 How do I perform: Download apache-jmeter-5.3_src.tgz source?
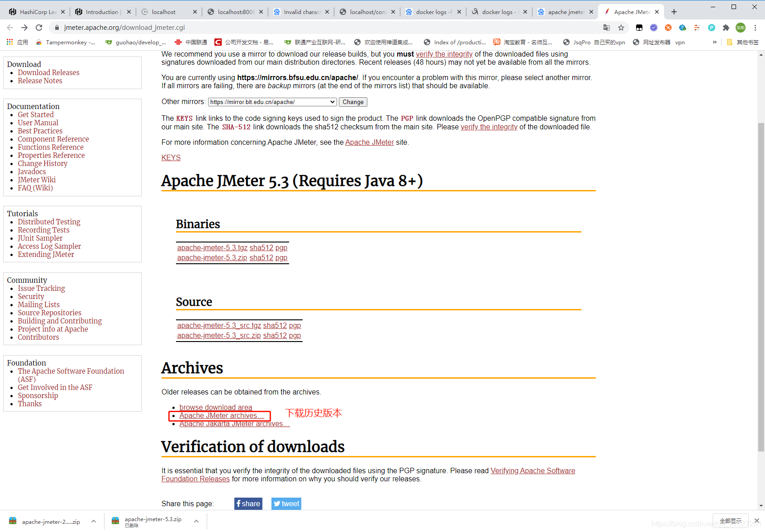[219, 325]
